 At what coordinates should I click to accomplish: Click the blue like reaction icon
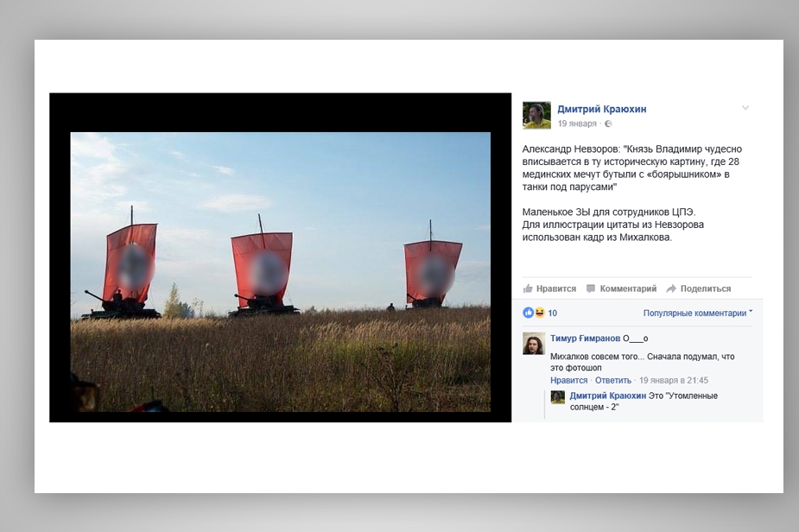pyautogui.click(x=528, y=313)
